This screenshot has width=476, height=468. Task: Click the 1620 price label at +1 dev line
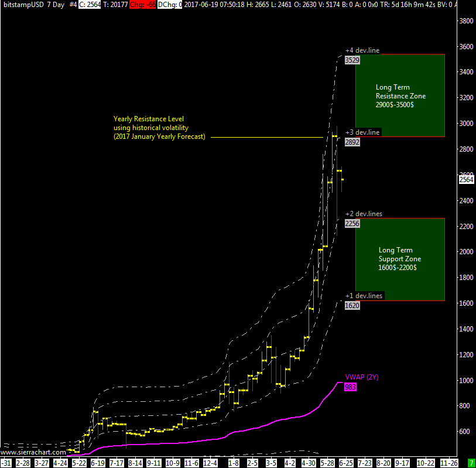click(352, 306)
